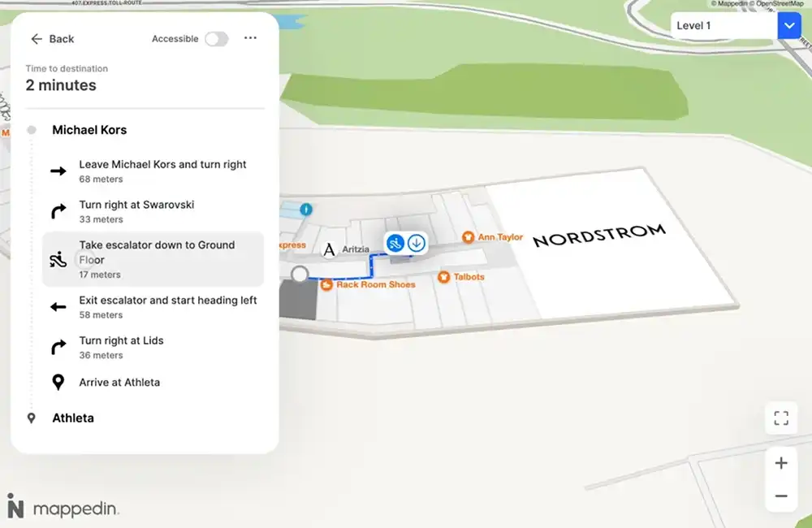Zoom in on the map with plus
Image resolution: width=812 pixels, height=528 pixels.
pos(781,463)
